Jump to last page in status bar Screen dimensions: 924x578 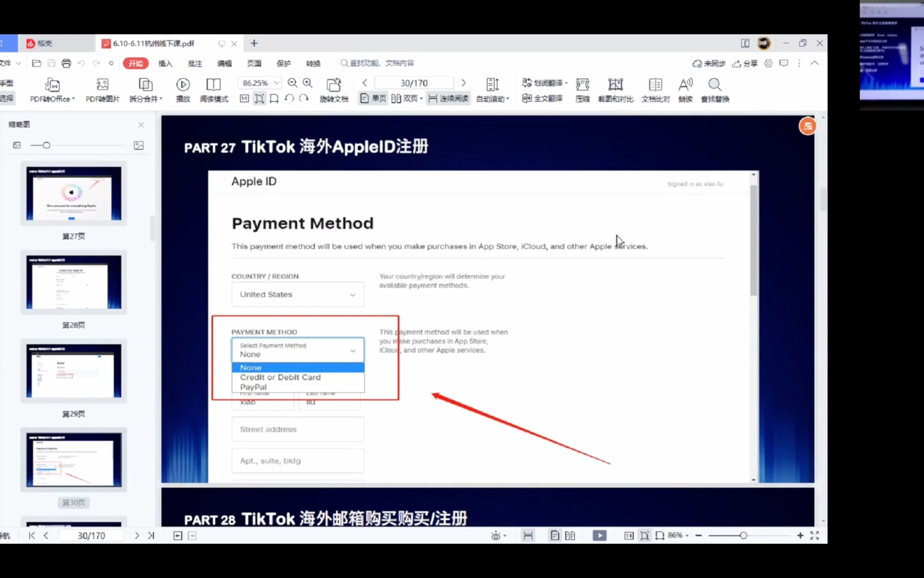click(151, 536)
